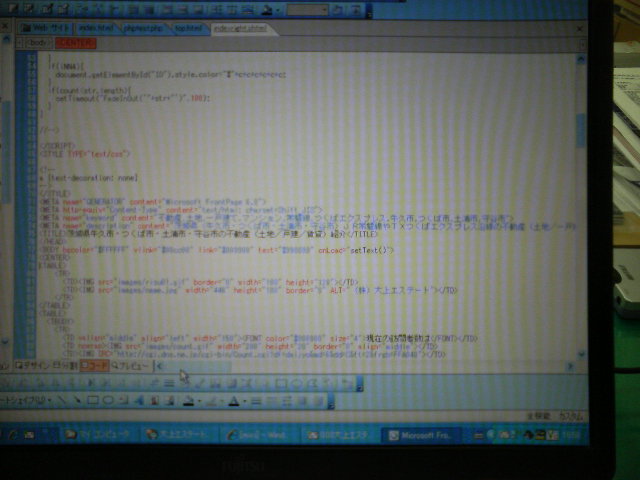Click the </TITLE> closing tag text
Screen dimensions: 640x480
click(x=361, y=234)
